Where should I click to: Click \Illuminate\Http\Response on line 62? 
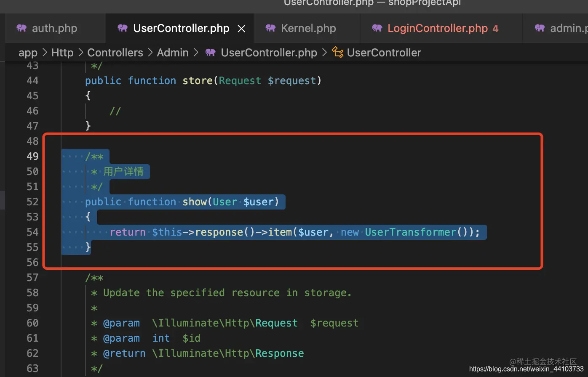point(228,353)
